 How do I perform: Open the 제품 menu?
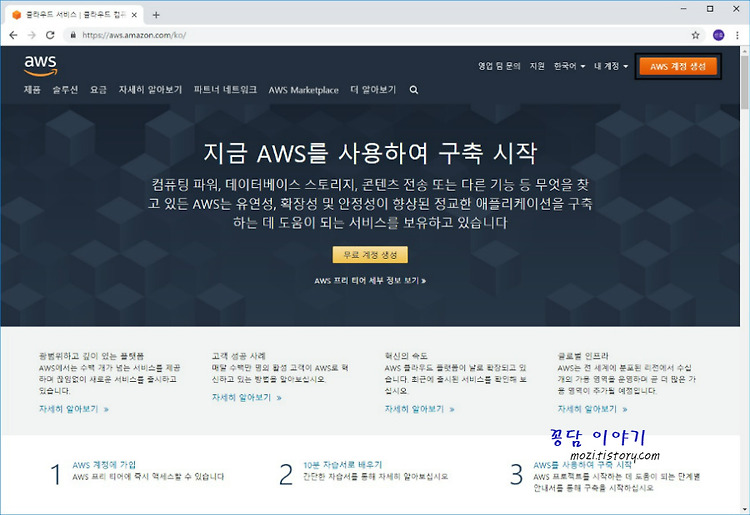pos(32,90)
